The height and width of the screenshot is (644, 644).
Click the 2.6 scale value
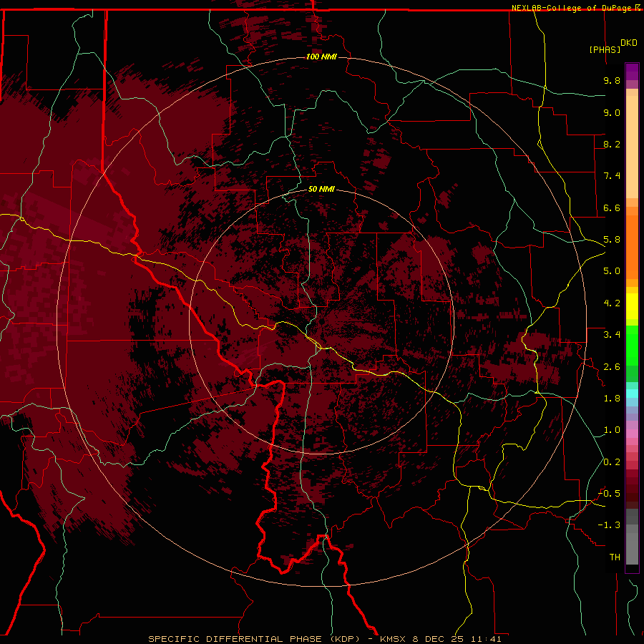click(612, 367)
